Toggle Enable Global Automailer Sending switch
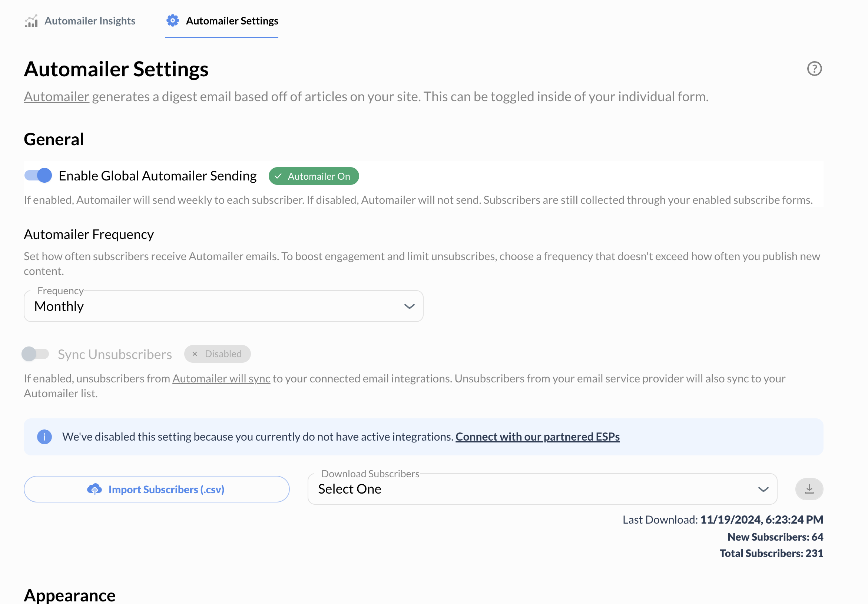This screenshot has width=868, height=604. coord(38,175)
